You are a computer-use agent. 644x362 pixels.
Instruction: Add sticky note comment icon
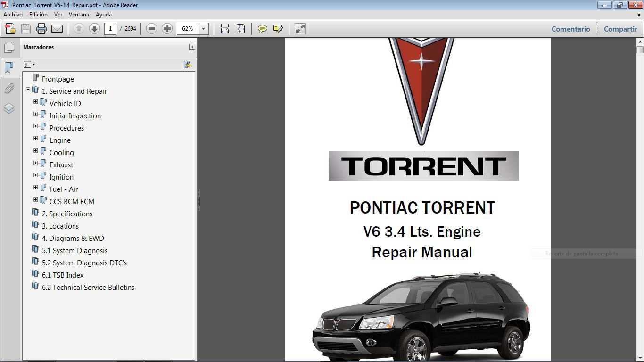click(x=263, y=29)
